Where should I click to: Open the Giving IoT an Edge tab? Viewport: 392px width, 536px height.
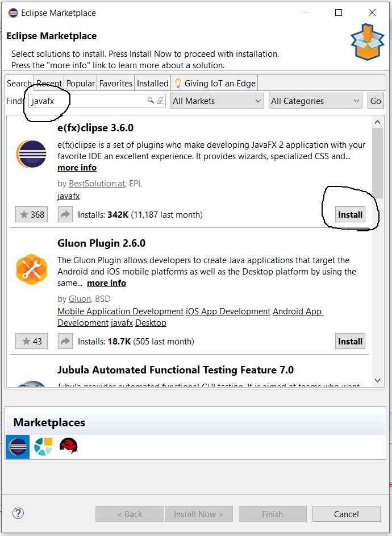[x=215, y=84]
